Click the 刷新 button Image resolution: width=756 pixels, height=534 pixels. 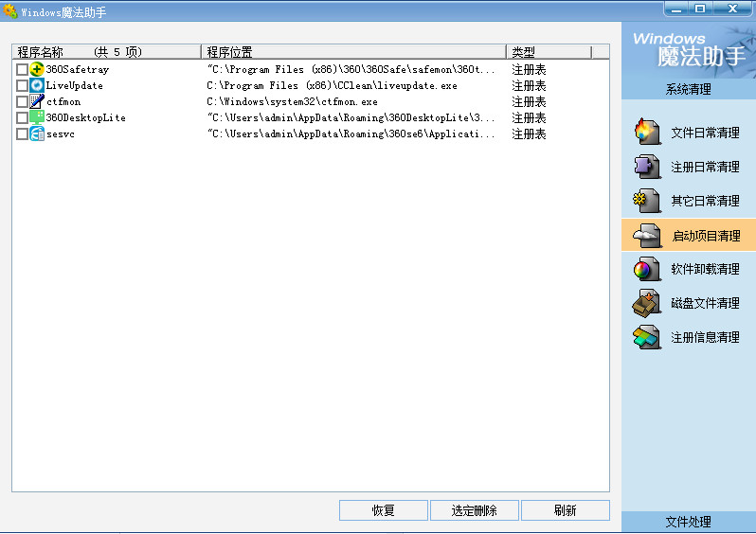coord(565,510)
